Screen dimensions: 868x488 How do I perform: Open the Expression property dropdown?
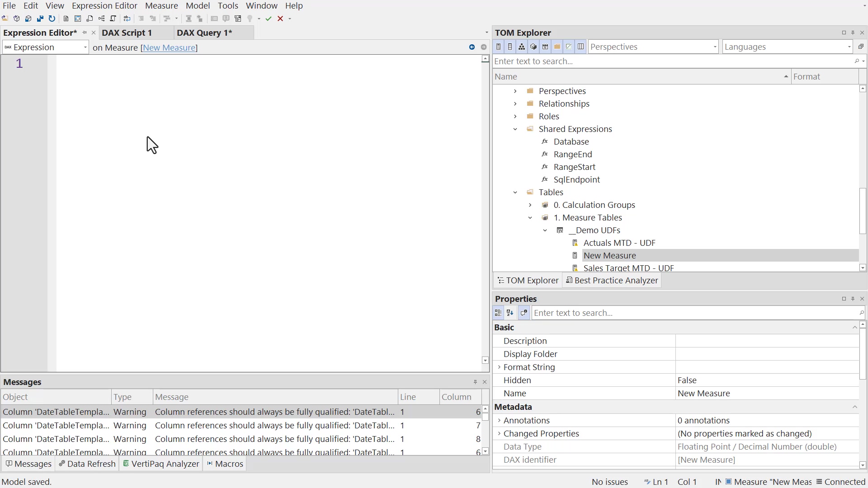pyautogui.click(x=45, y=47)
